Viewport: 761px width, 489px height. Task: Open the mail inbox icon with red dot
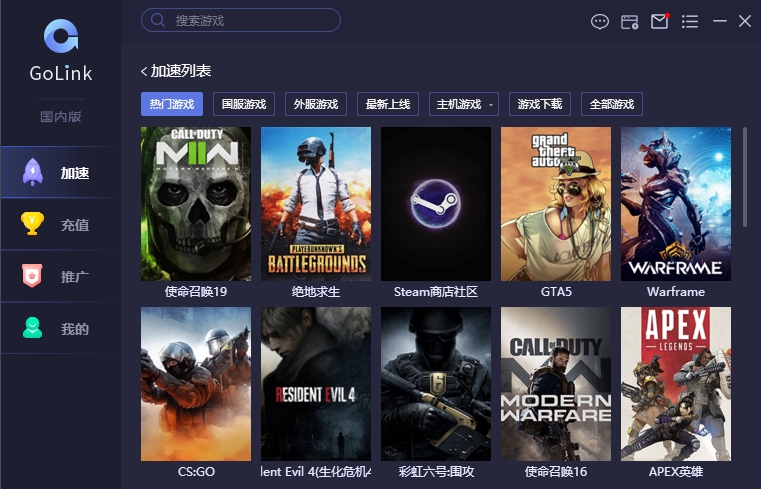tap(660, 21)
